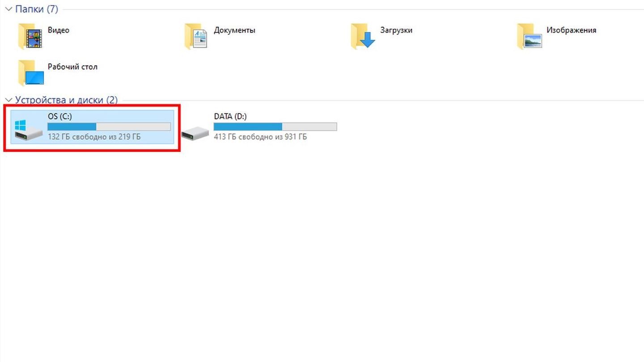Collapse the Папки (7) section chevron
644x362 pixels.
click(8, 9)
